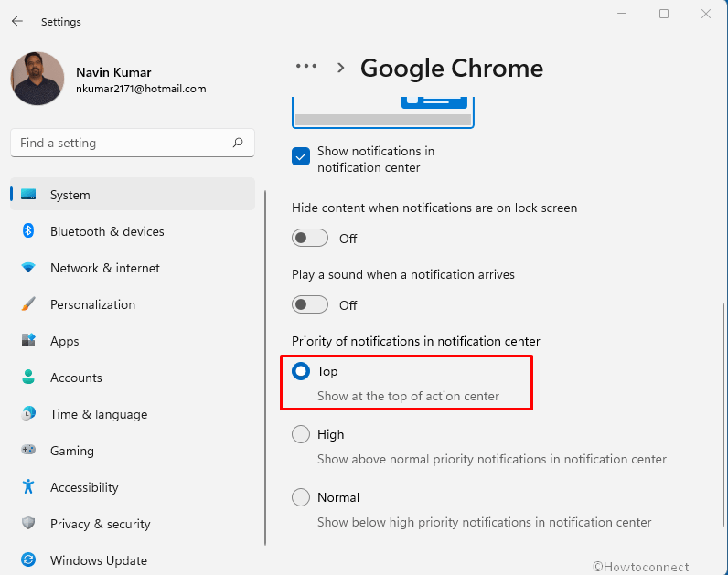Image resolution: width=728 pixels, height=575 pixels.
Task: Select the High priority radio button
Action: tap(301, 434)
